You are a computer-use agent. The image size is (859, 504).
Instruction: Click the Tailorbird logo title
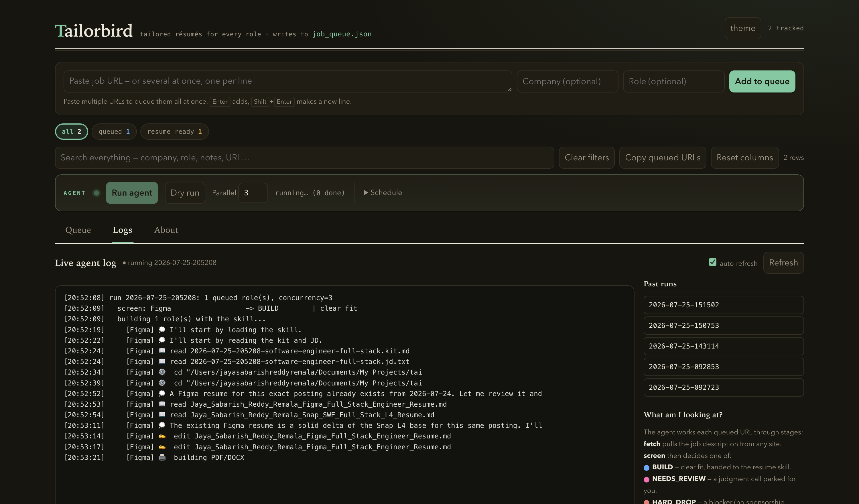(94, 31)
